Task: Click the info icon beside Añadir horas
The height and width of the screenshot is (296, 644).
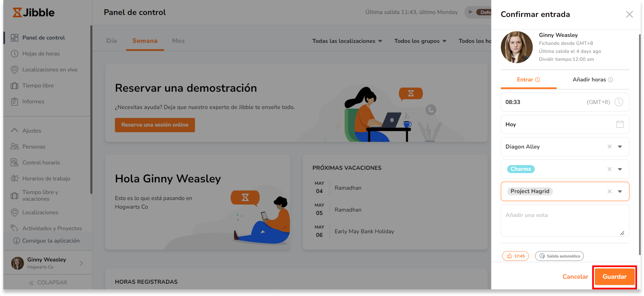Action: tap(610, 80)
